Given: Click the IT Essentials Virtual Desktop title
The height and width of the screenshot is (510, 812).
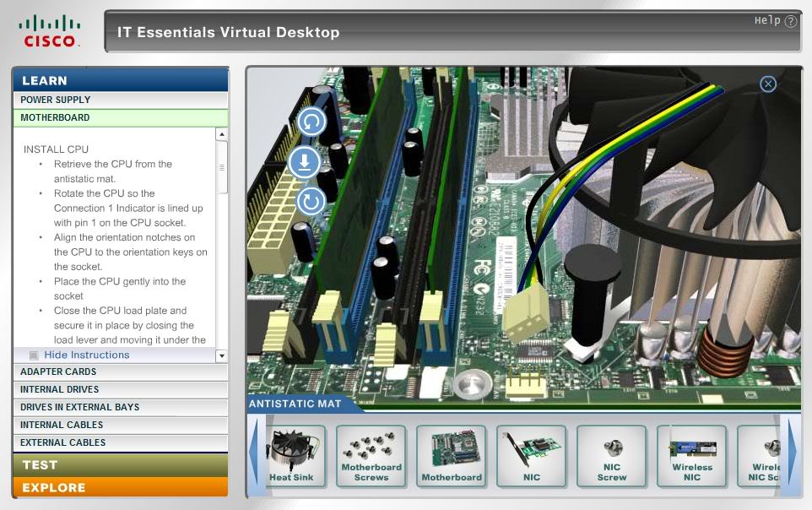Looking at the screenshot, I should tap(229, 32).
